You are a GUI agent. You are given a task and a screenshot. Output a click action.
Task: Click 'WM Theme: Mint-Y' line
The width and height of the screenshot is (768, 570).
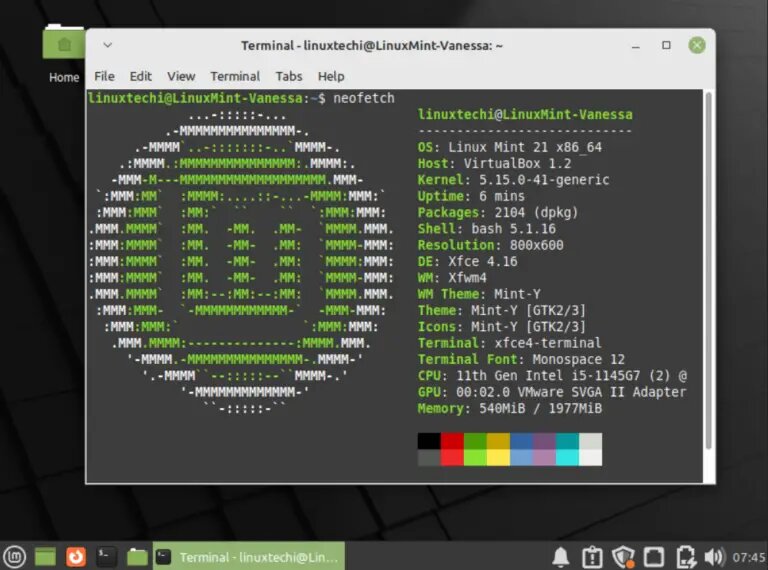click(479, 294)
